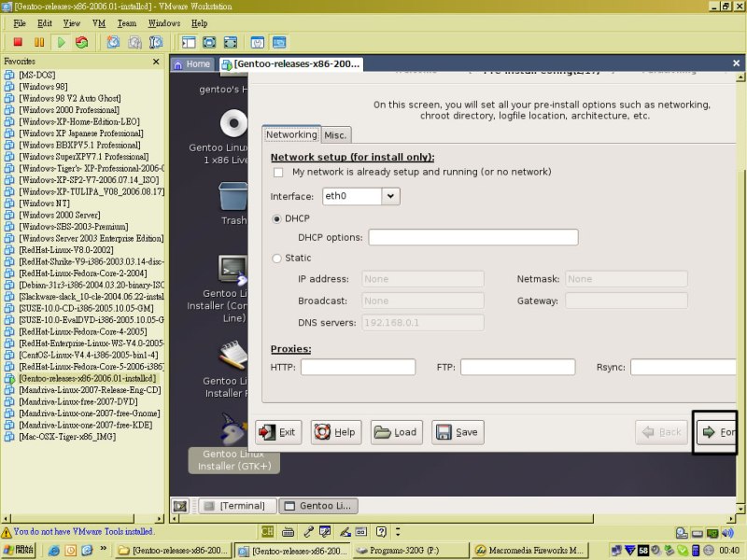Click the Take Snapshot toolbar icon

click(x=113, y=42)
